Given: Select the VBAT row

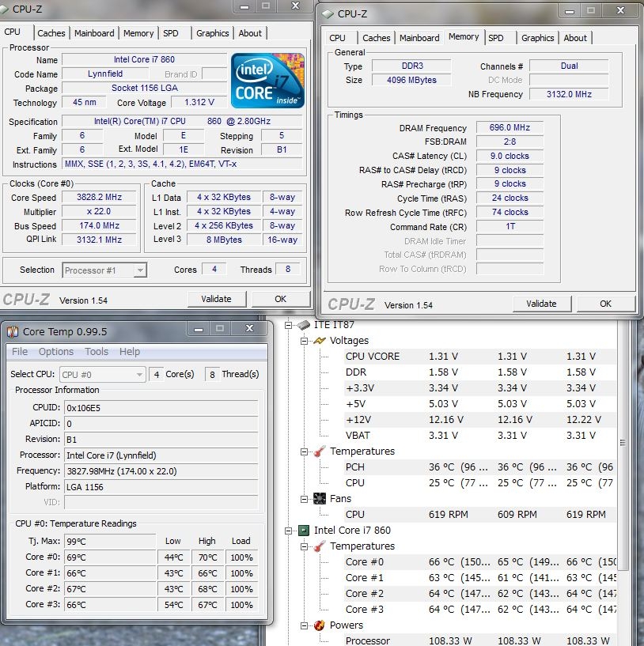Looking at the screenshot, I should 479,436.
